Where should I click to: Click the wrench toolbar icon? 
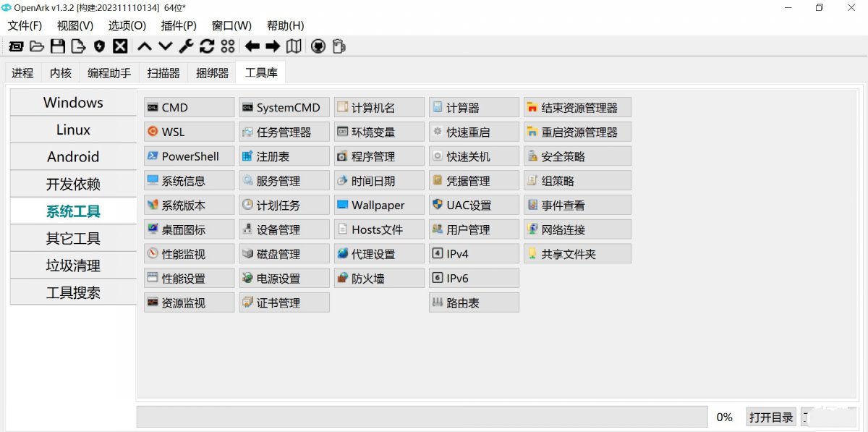(x=186, y=46)
